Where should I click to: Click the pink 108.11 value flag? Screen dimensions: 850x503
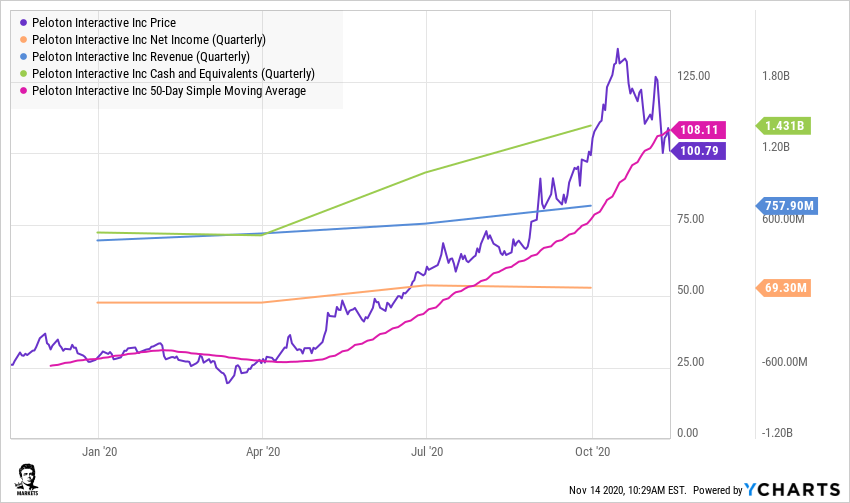698,130
